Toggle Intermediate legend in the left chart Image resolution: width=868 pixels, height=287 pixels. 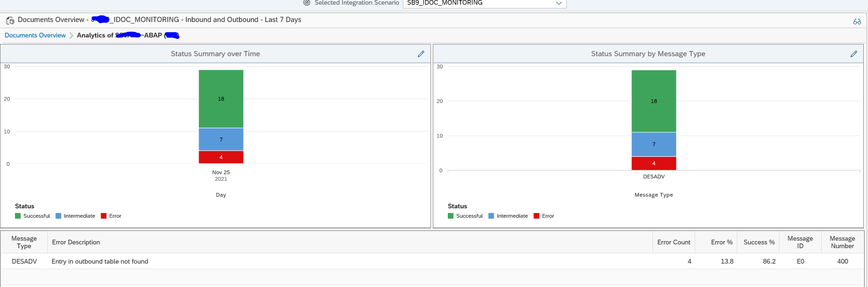75,216
